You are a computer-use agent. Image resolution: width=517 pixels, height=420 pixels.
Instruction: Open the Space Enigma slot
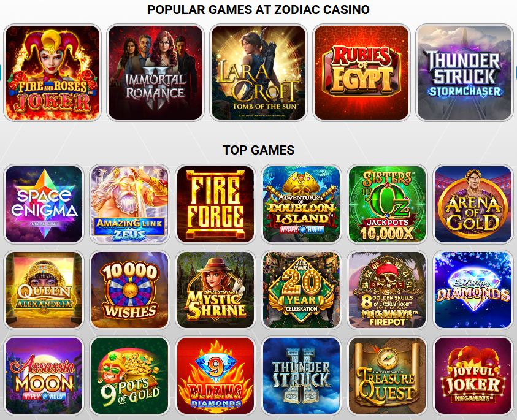[x=44, y=204]
